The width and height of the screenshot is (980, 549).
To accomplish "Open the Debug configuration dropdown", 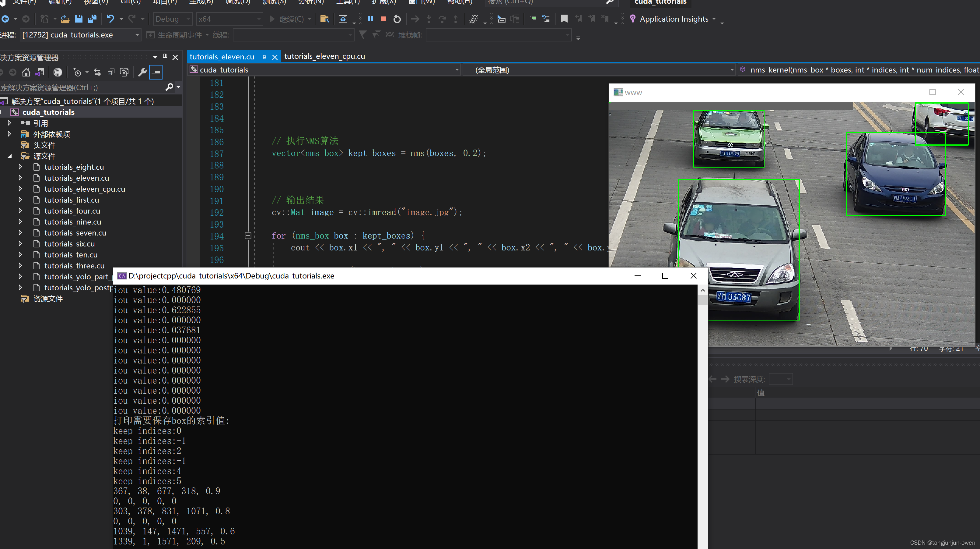I will 172,19.
